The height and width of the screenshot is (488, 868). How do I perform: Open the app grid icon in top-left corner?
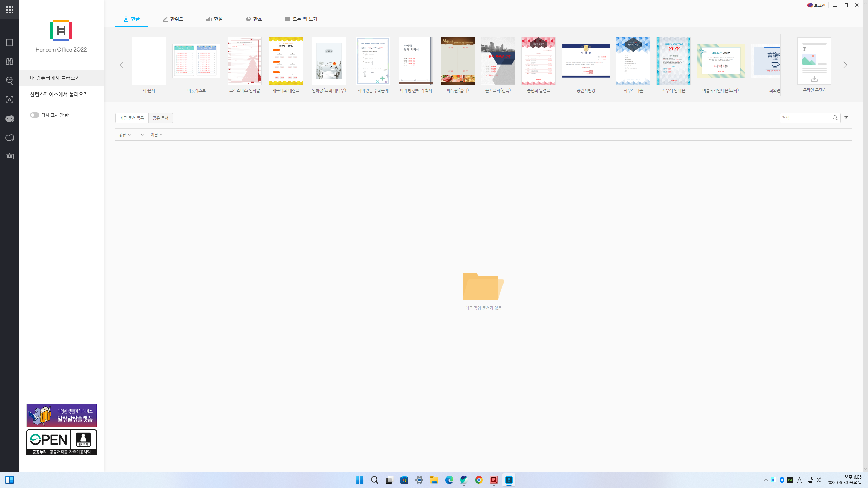(x=9, y=9)
